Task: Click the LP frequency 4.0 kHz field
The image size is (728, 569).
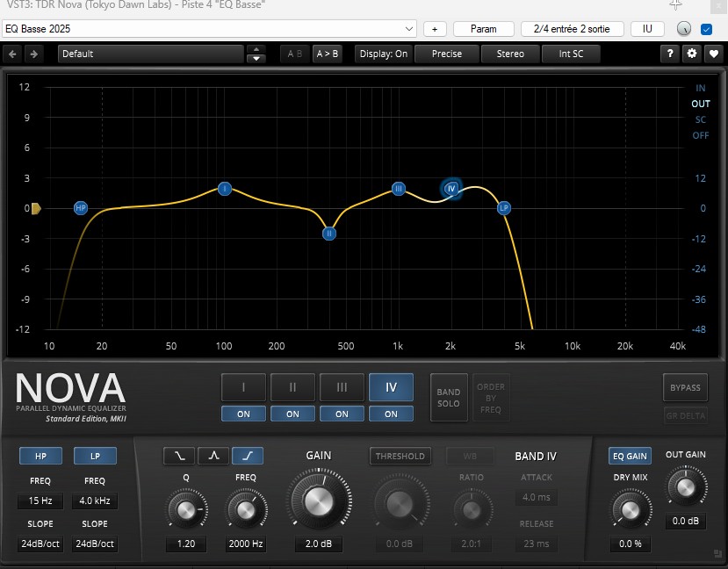Action: point(95,501)
